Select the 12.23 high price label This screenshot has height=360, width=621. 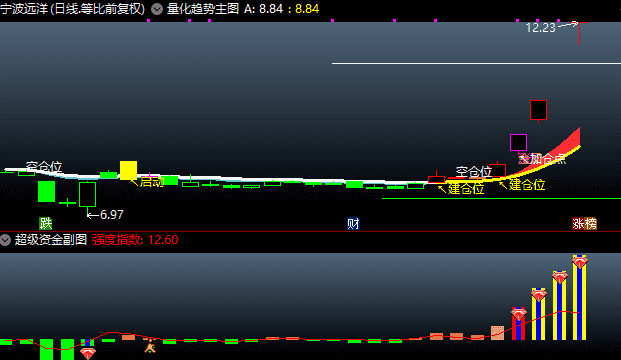(540, 28)
